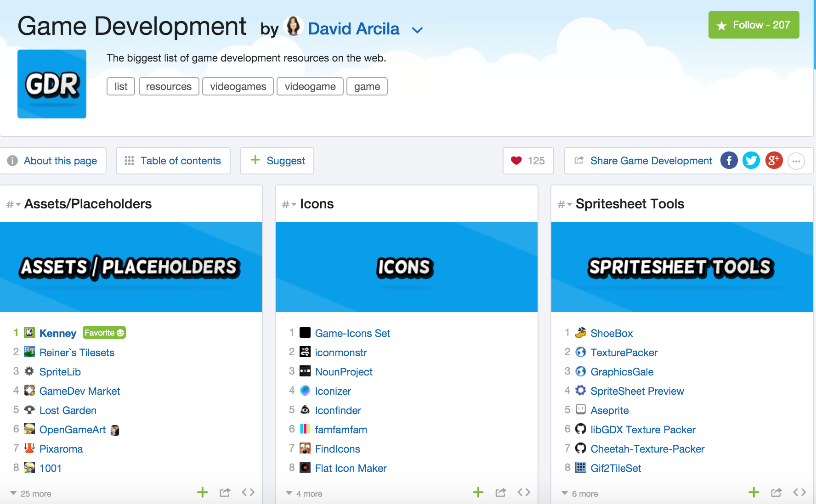Viewport: 816px width, 504px height.
Task: Open the Assets/Placeholders section hash dropdown
Action: point(13,204)
